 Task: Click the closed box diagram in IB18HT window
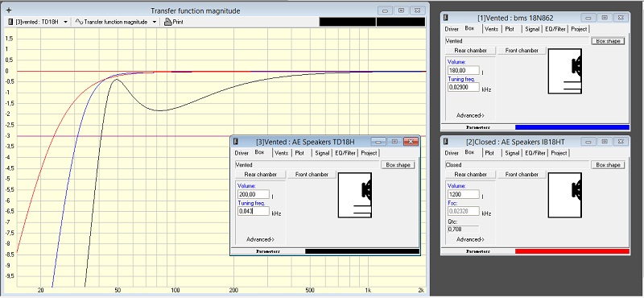point(565,195)
